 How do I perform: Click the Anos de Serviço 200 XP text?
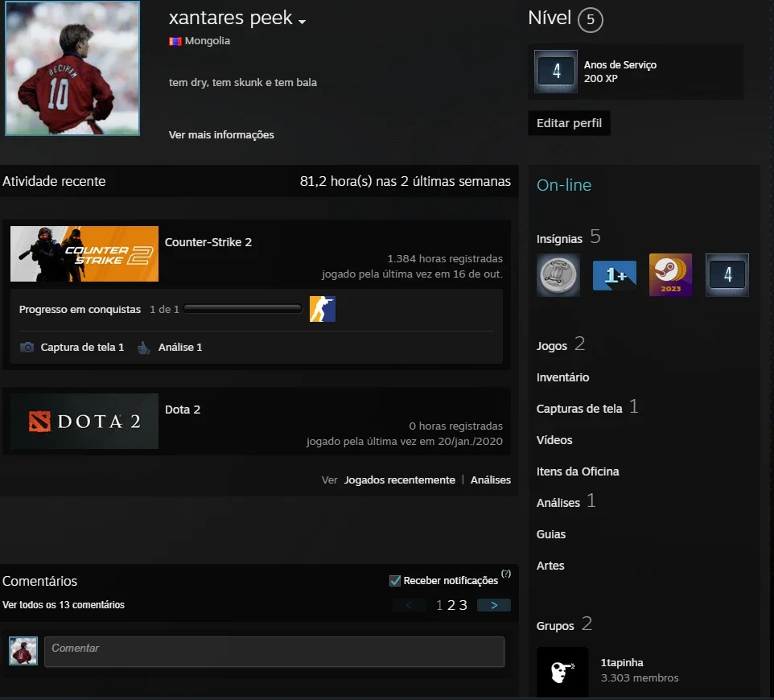620,72
